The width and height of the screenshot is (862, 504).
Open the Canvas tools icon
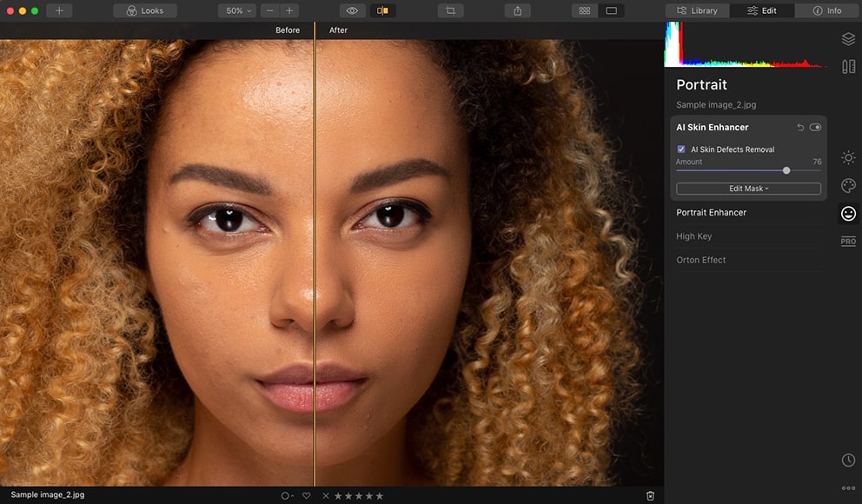pos(848,66)
